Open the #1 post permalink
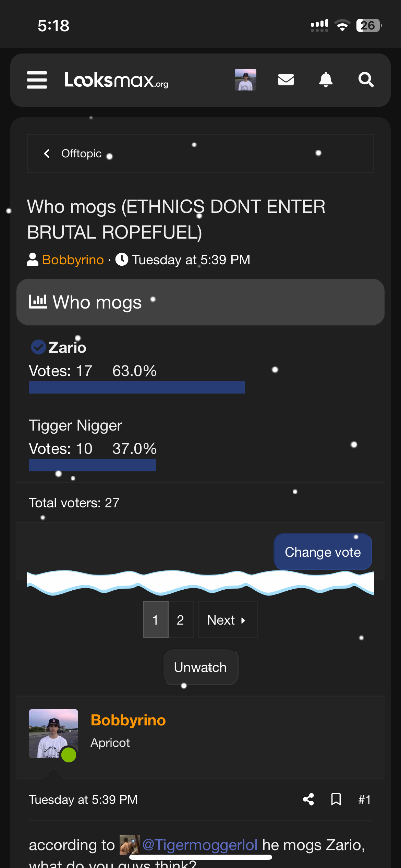The height and width of the screenshot is (868, 401). [x=364, y=799]
